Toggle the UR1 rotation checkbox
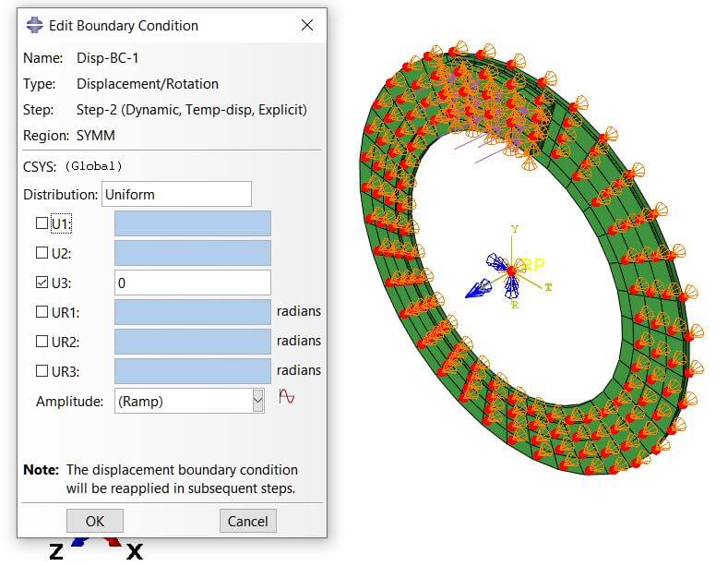Viewport: 728px width, 566px height. point(42,312)
